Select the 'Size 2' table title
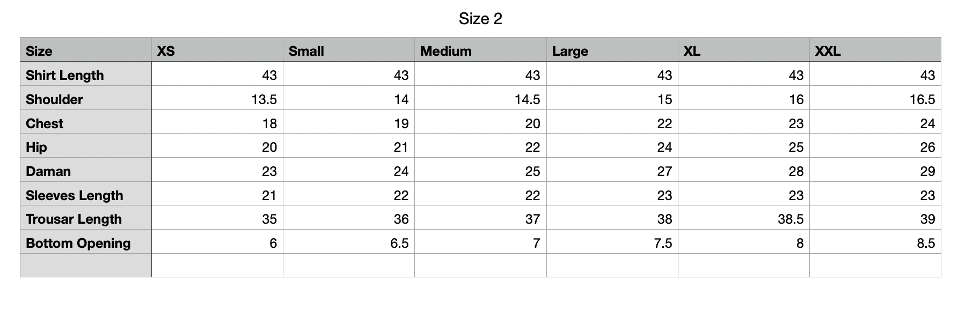Viewport: 980px width, 309px height. pyautogui.click(x=480, y=19)
